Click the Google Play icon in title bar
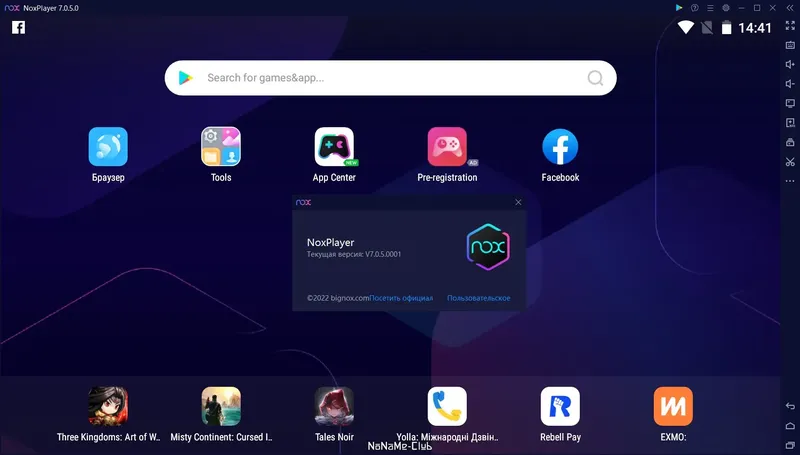800x455 pixels. (x=679, y=8)
